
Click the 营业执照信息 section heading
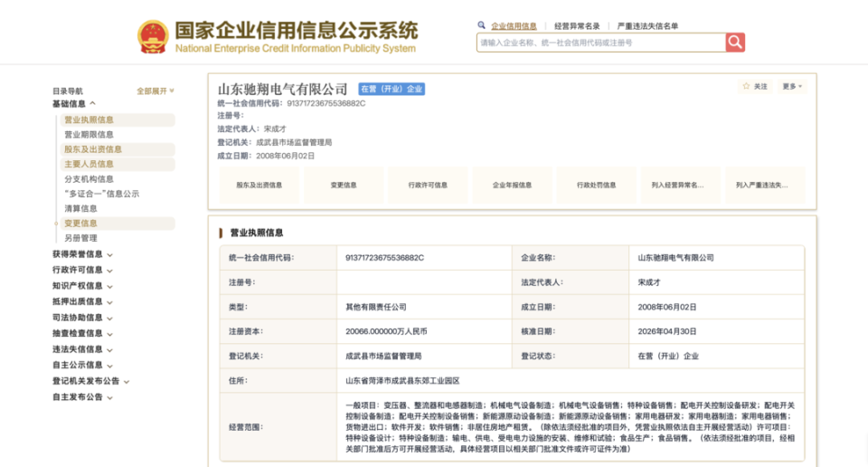[256, 233]
